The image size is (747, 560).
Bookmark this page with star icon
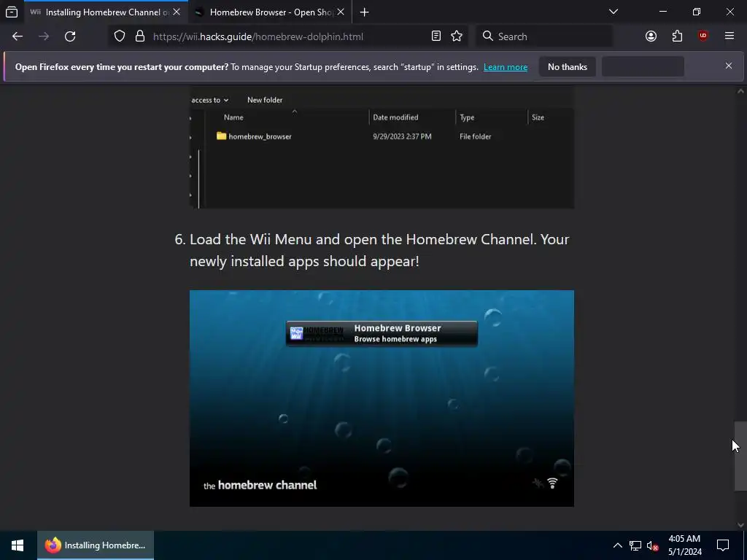[457, 36]
